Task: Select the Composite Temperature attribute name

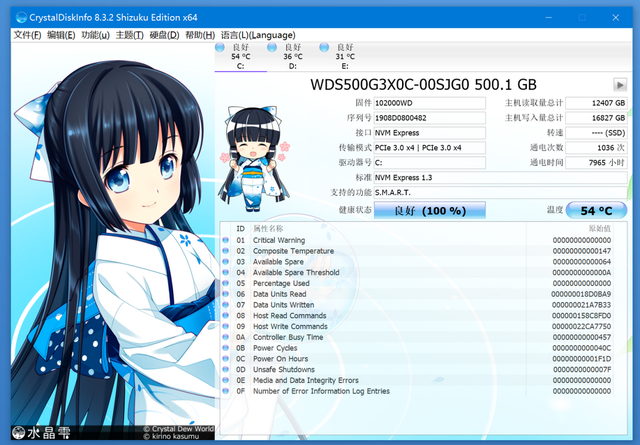Action: [x=293, y=251]
